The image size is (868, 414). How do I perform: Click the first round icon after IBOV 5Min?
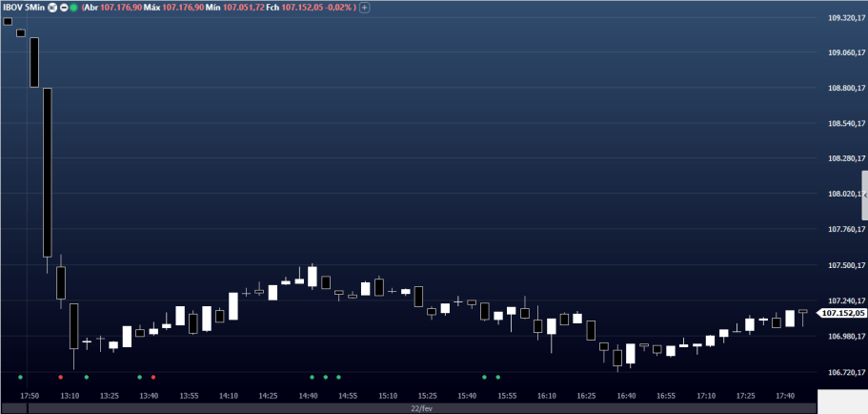point(53,8)
